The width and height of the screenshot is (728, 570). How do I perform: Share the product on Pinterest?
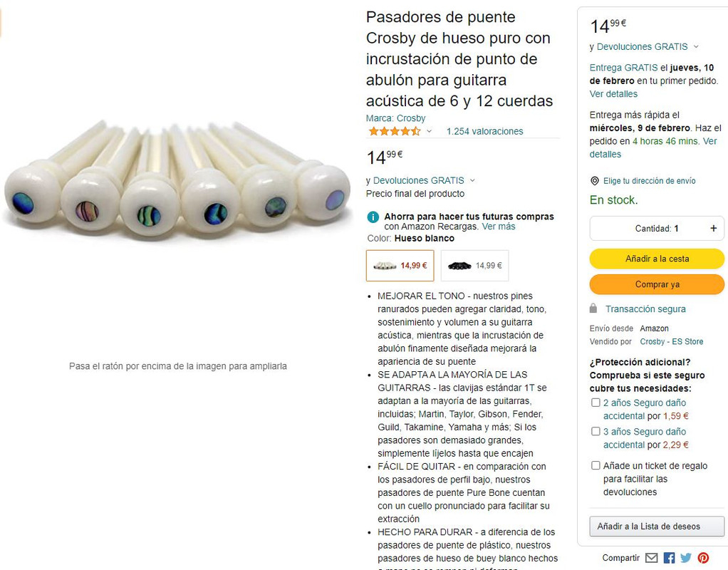pyautogui.click(x=703, y=558)
